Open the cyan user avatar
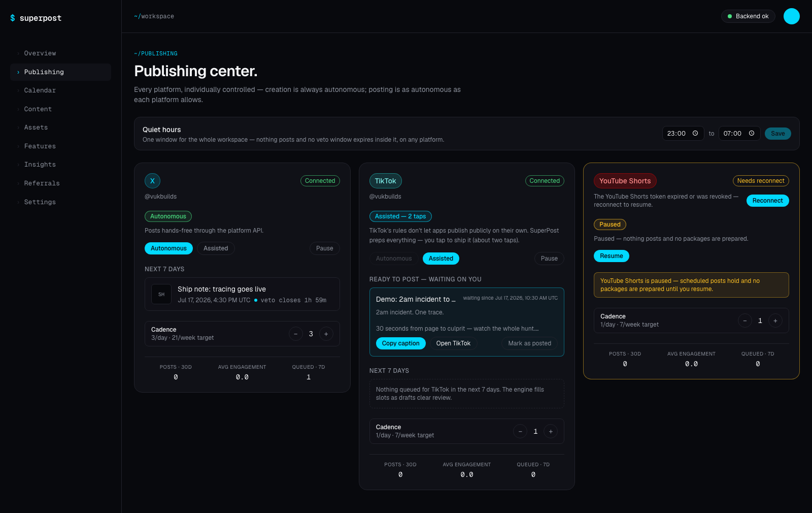Viewport: 812px width, 513px height. click(791, 16)
